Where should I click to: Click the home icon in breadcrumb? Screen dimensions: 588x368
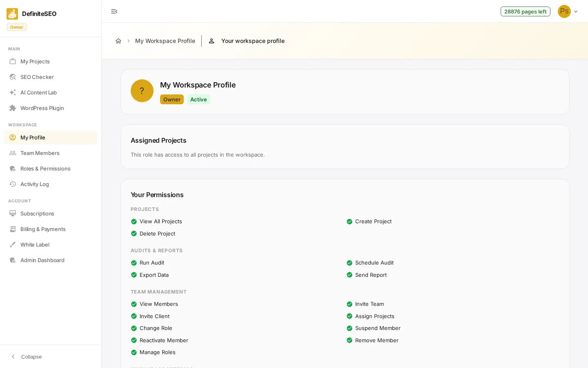(118, 41)
